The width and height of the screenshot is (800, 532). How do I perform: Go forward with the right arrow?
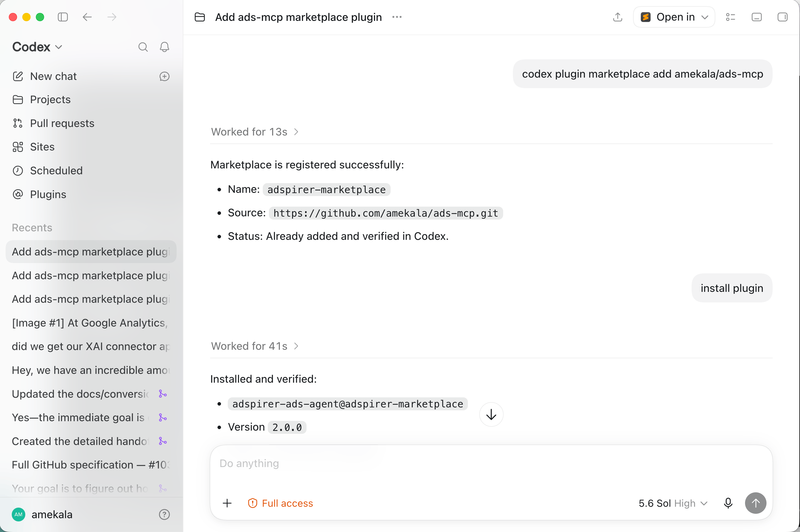112,17
